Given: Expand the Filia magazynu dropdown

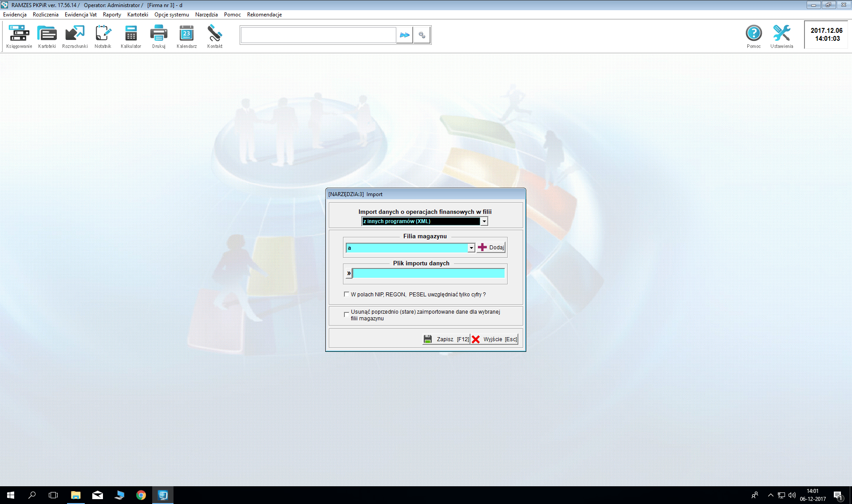Looking at the screenshot, I should [471, 248].
